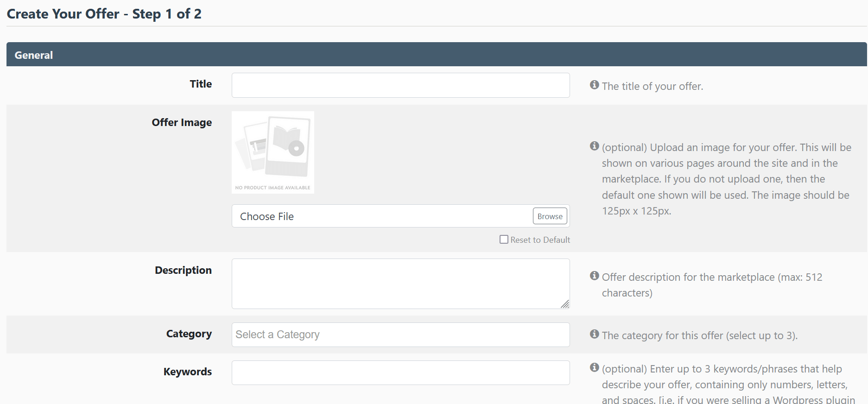This screenshot has height=404, width=868.
Task: Open the Select a Category dropdown
Action: point(400,335)
